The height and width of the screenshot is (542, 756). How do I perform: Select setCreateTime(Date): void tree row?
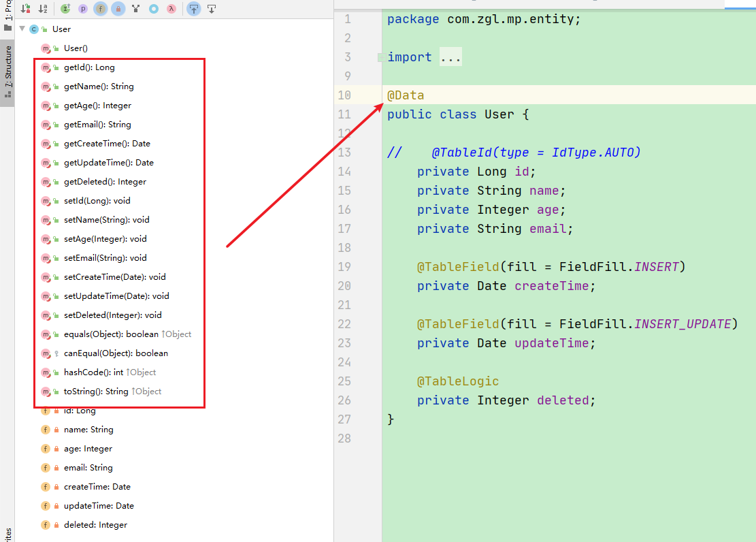pyautogui.click(x=115, y=277)
